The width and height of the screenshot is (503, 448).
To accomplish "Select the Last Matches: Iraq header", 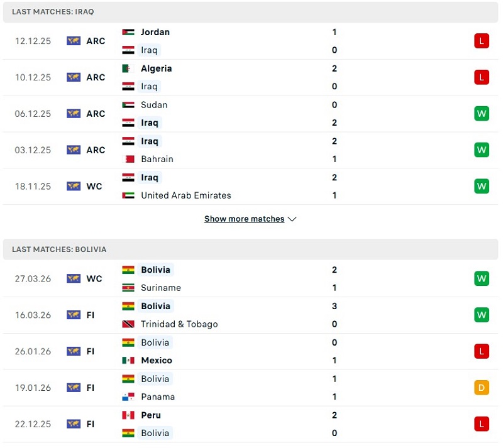I will click(53, 12).
